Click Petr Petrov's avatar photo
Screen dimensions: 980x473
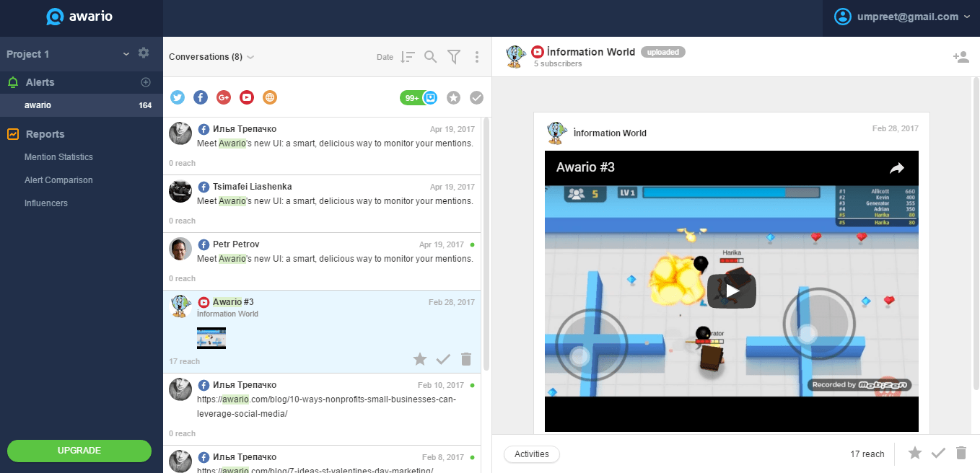click(x=180, y=249)
